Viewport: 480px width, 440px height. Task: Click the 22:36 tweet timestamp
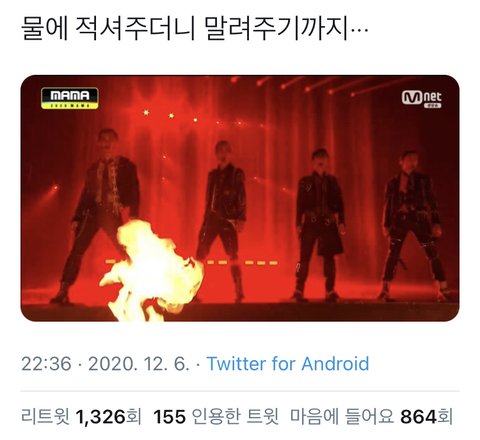(x=46, y=364)
